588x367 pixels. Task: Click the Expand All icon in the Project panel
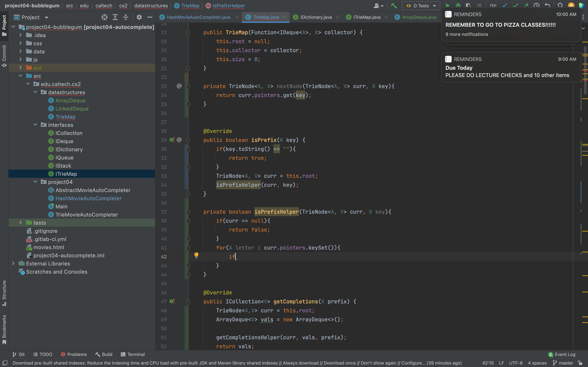click(115, 17)
